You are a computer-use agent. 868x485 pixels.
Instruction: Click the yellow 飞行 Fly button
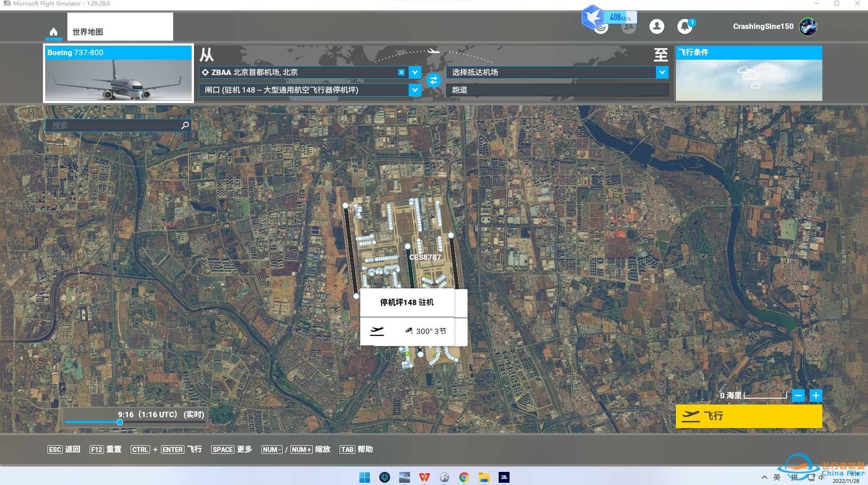point(749,416)
